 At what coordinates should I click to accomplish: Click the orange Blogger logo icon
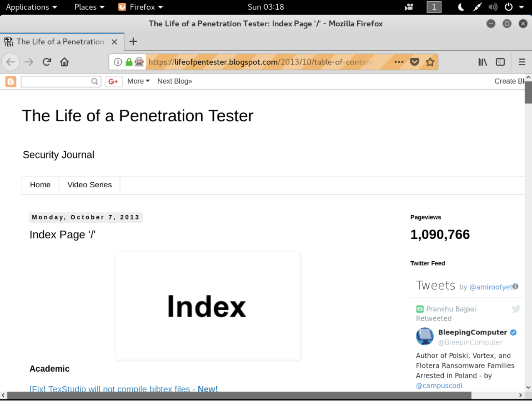pos(11,82)
